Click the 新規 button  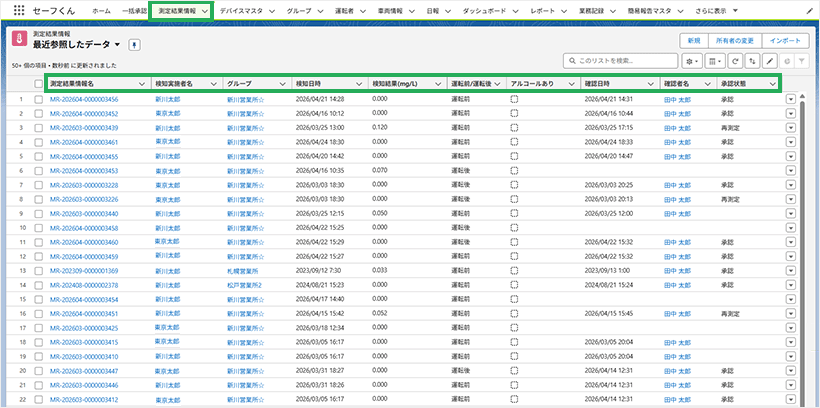tap(693, 41)
